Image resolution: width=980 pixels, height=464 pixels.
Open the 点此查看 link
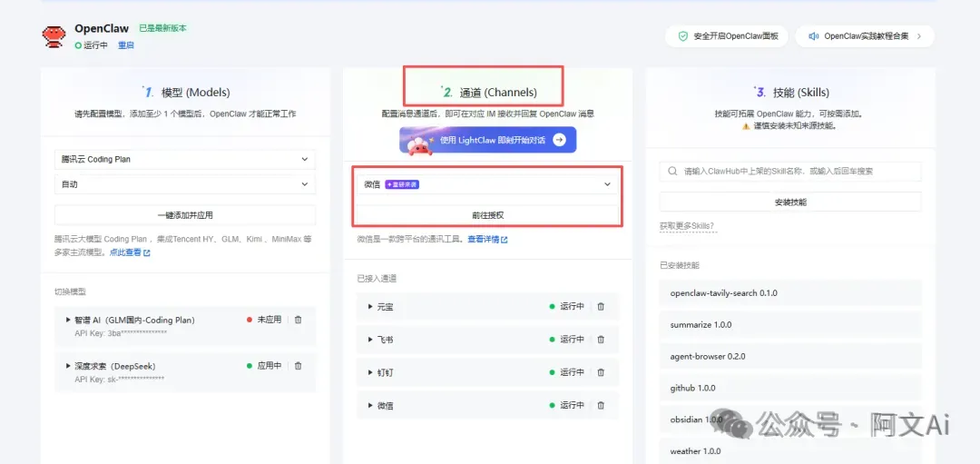pos(130,252)
